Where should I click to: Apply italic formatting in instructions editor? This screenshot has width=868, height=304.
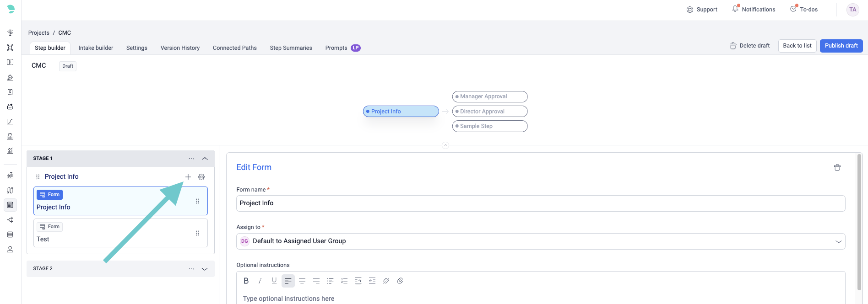click(x=260, y=281)
